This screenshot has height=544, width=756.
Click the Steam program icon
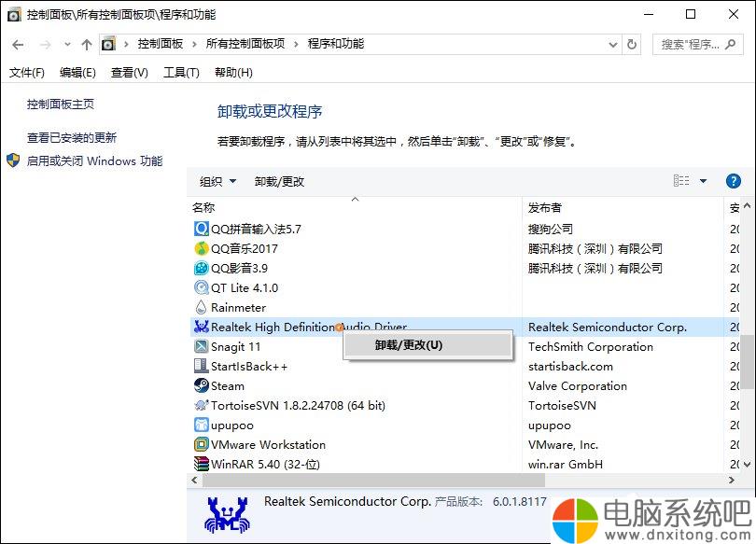point(201,385)
